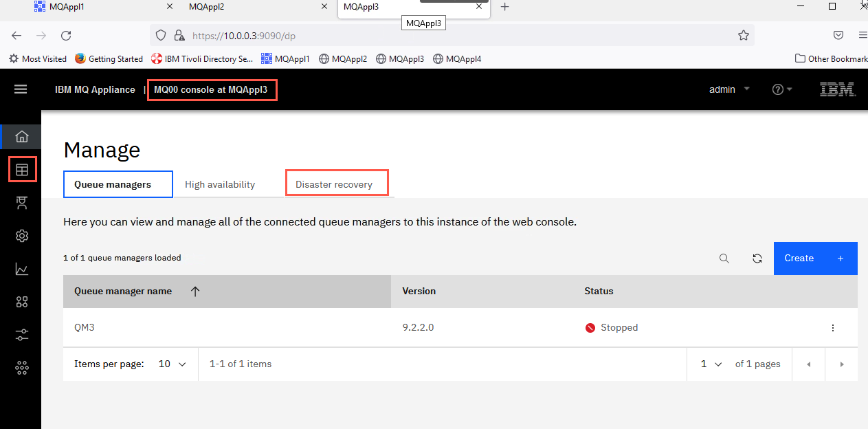The width and height of the screenshot is (868, 429).
Task: Close the MQAppl1 browser tab
Action: pos(170,7)
